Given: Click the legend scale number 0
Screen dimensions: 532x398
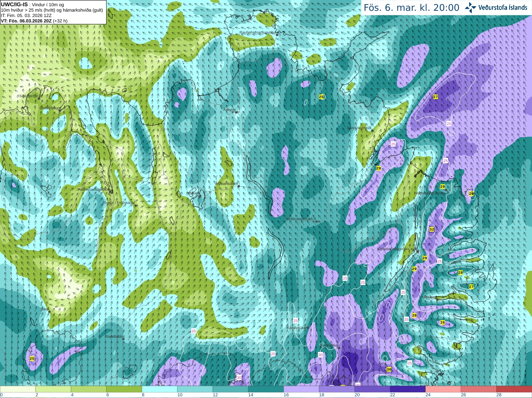Looking at the screenshot, I should coord(1,395).
